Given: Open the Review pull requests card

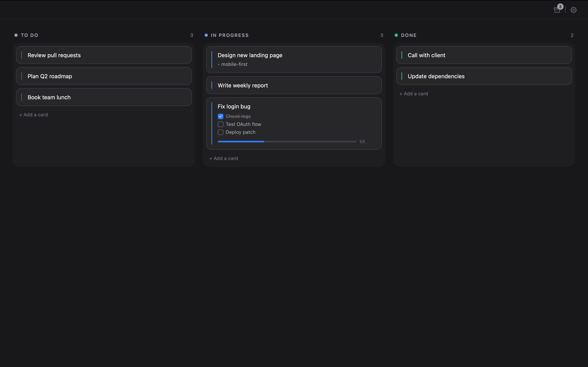Looking at the screenshot, I should tap(104, 55).
